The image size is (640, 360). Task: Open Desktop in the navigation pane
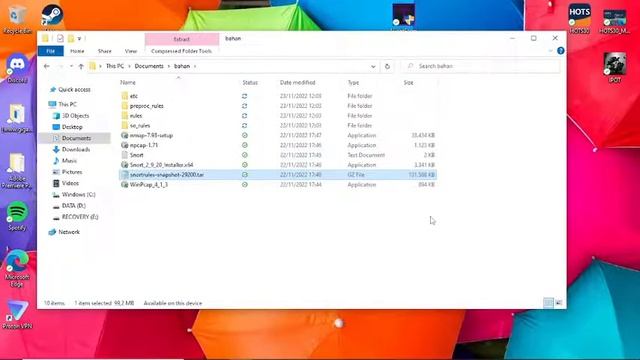72,127
